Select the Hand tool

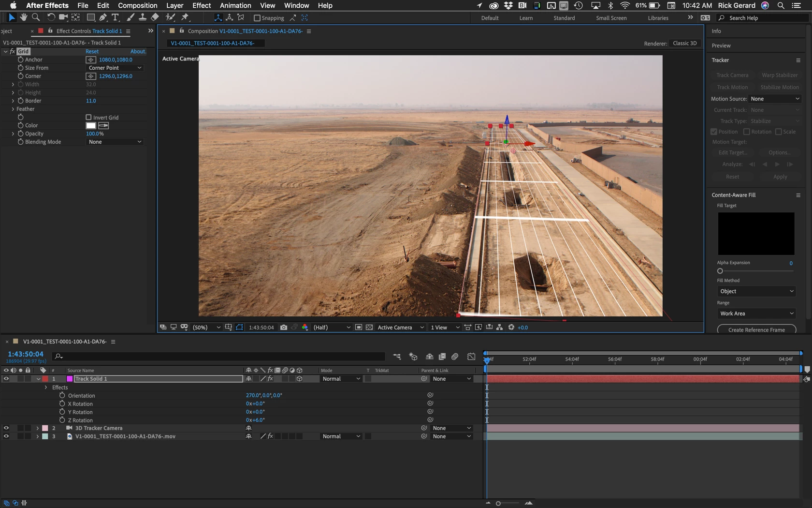(24, 17)
